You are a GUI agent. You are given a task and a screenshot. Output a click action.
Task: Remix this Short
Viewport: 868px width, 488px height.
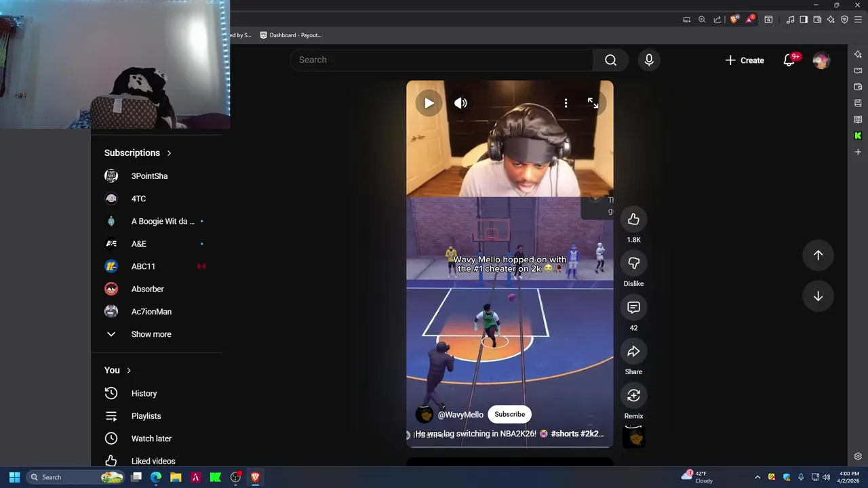click(633, 396)
